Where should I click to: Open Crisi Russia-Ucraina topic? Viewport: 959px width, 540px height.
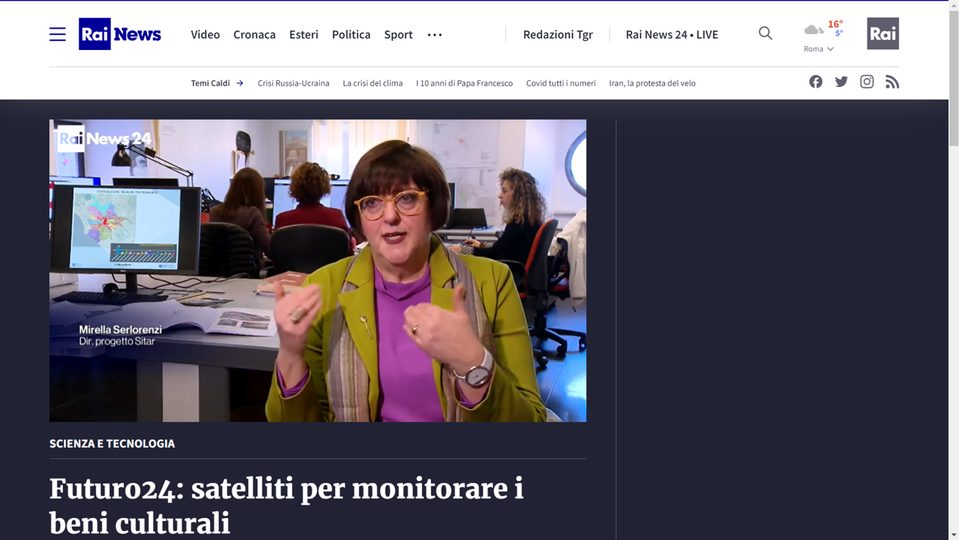coord(293,83)
